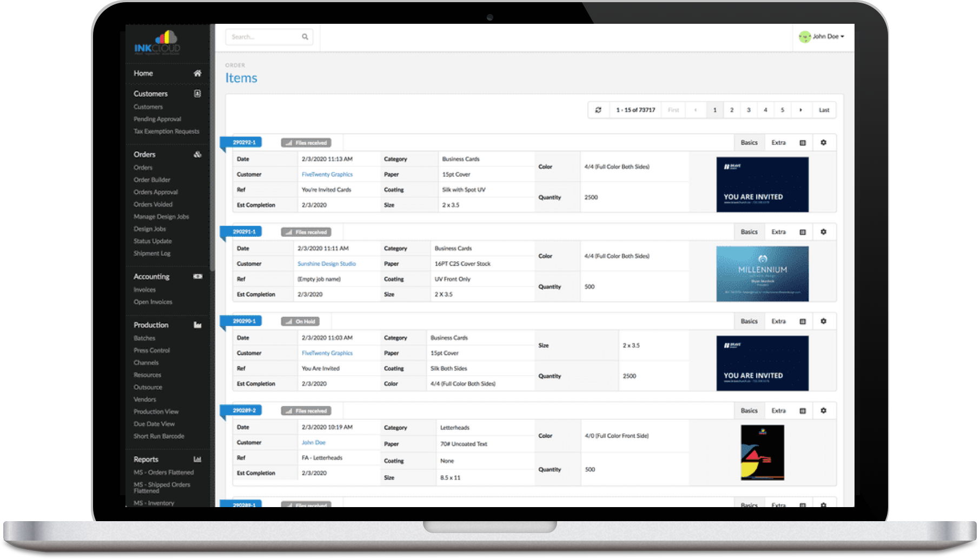The image size is (980, 559).
Task: Click the Orders section icon in the sidebar
Action: click(197, 154)
